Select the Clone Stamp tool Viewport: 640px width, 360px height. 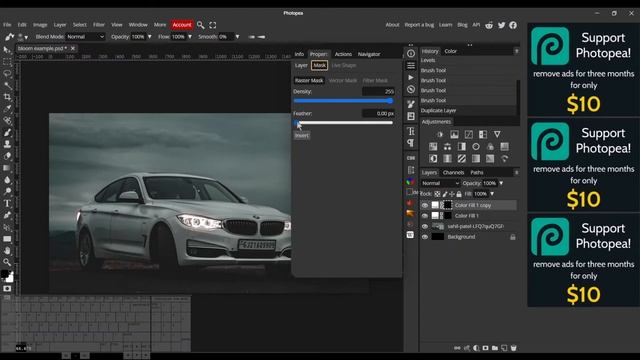coord(7,144)
